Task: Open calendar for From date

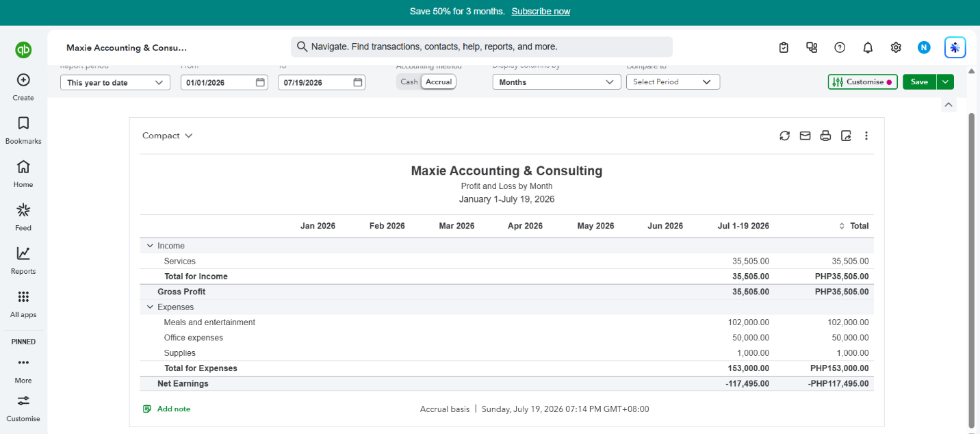Action: (x=260, y=82)
